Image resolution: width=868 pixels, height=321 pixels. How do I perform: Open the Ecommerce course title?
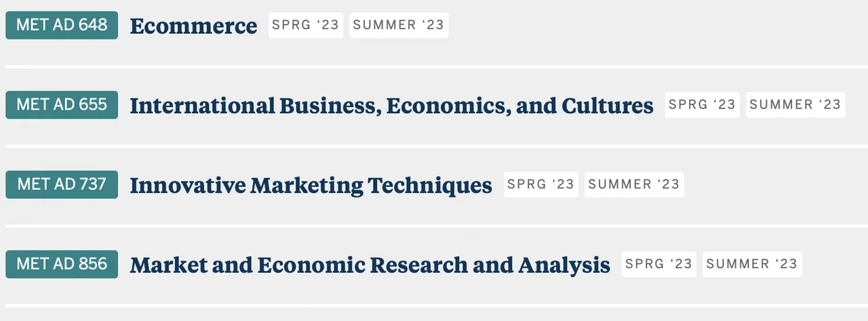coord(193,26)
